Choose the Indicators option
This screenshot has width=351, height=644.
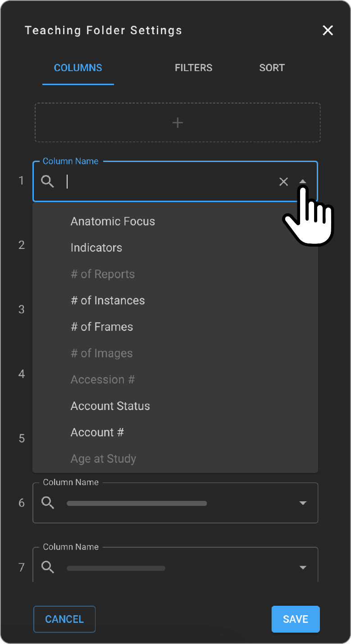tap(96, 248)
